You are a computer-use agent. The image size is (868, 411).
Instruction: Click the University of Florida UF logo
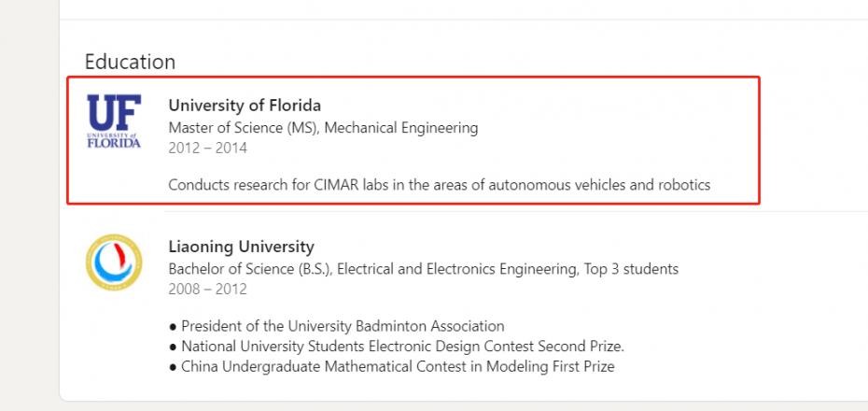(x=114, y=121)
